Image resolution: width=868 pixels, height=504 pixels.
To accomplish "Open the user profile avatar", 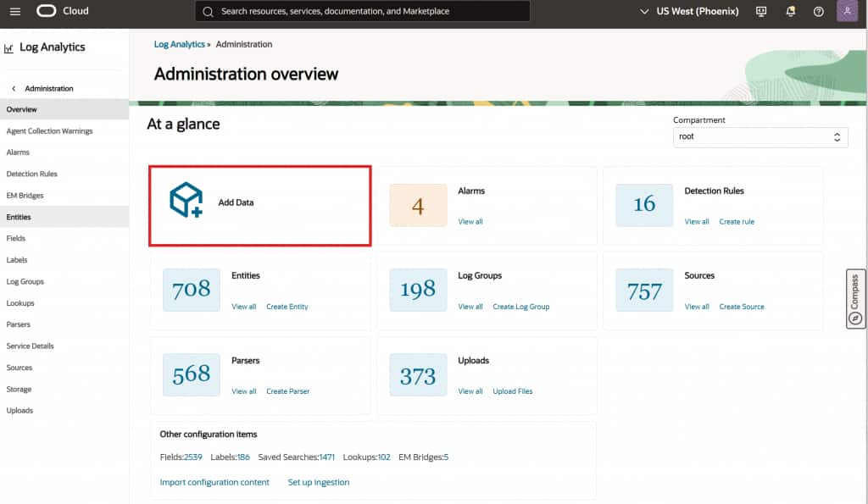I will [847, 10].
